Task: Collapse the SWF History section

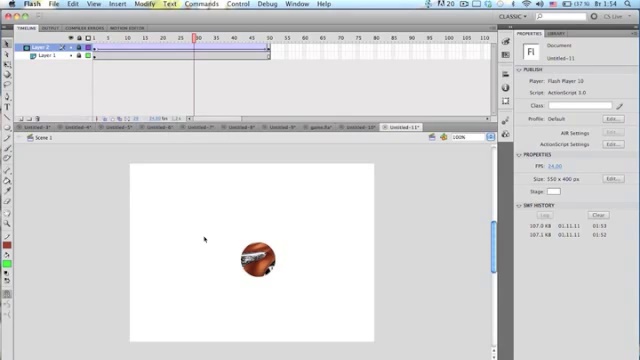Action: [519, 206]
